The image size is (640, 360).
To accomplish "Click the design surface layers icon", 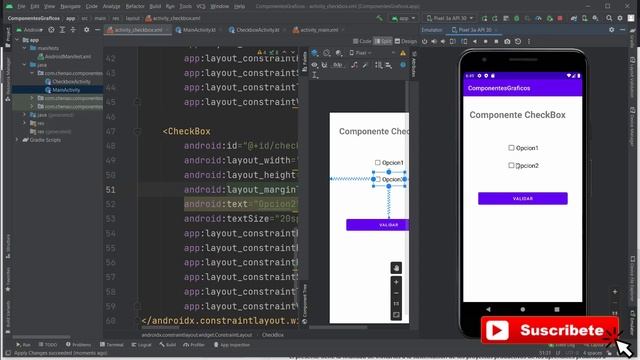I will 315,53.
